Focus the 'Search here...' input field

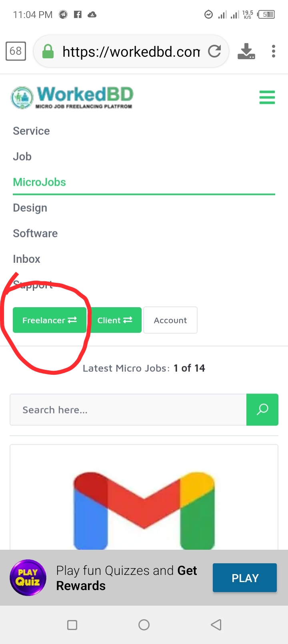click(128, 410)
